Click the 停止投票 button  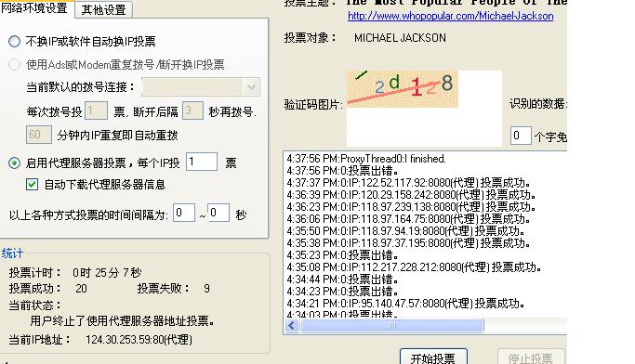pyautogui.click(x=531, y=357)
